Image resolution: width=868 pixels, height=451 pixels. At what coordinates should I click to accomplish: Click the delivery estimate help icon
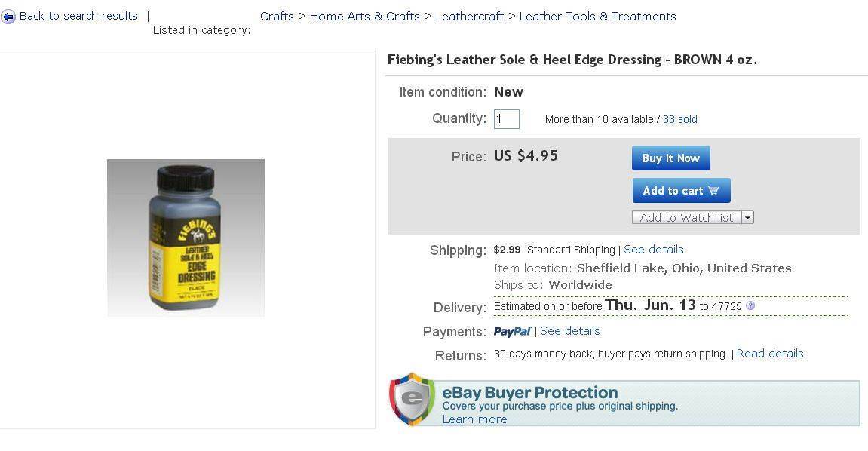coord(750,306)
